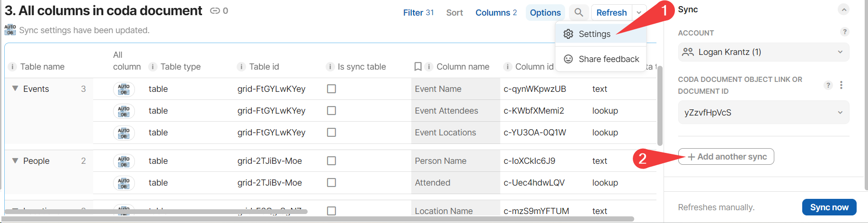Click column id c-KWbfXMemi2

point(534,111)
